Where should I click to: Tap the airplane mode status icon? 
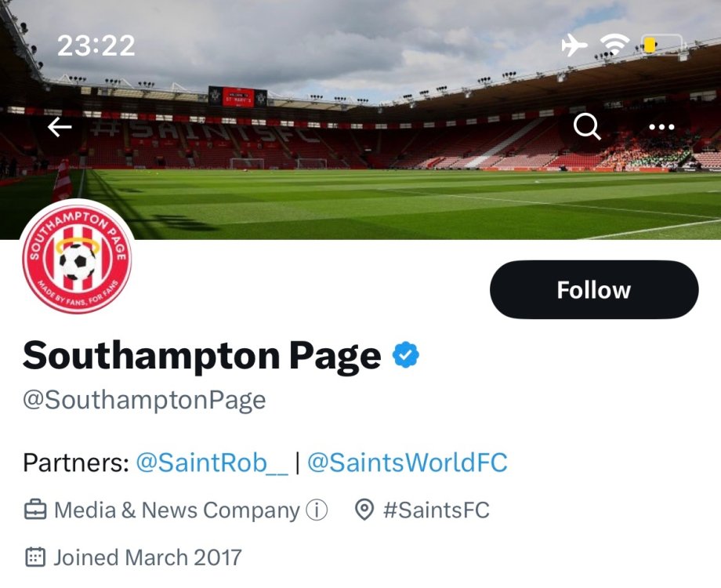point(574,45)
